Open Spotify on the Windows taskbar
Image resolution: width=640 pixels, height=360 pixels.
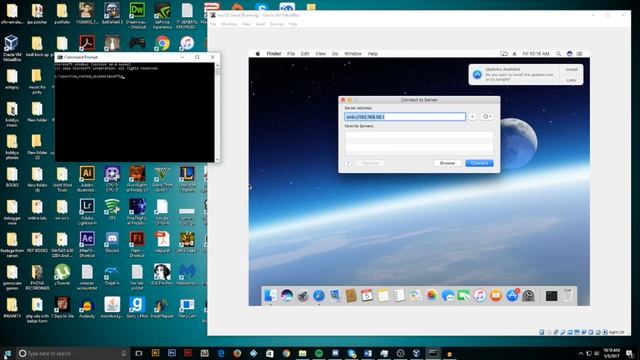(x=319, y=353)
